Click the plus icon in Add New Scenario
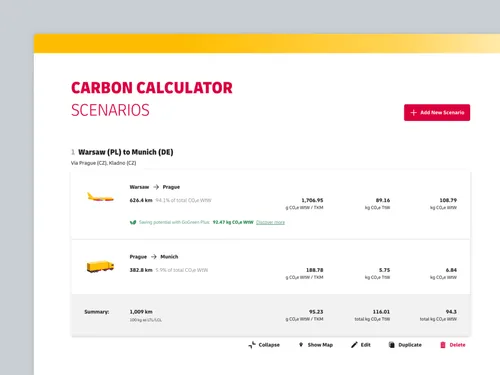The height and width of the screenshot is (375, 500). click(413, 113)
